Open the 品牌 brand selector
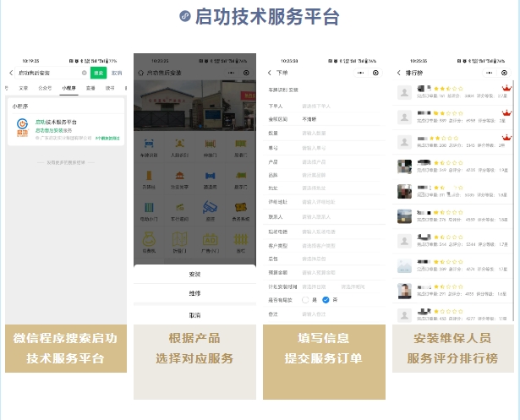Viewport: 520px width, 420px height. 324,175
